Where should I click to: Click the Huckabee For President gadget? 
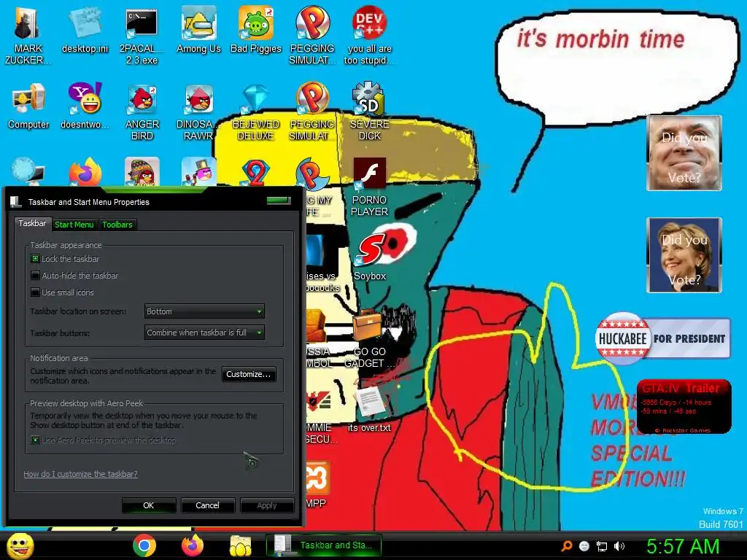click(662, 338)
